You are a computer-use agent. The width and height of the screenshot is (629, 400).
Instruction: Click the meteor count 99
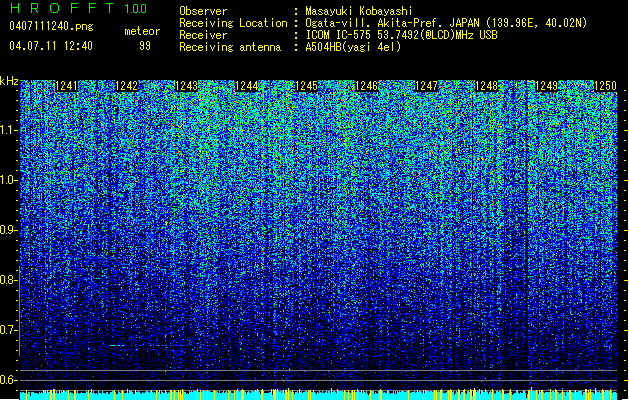pos(145,46)
